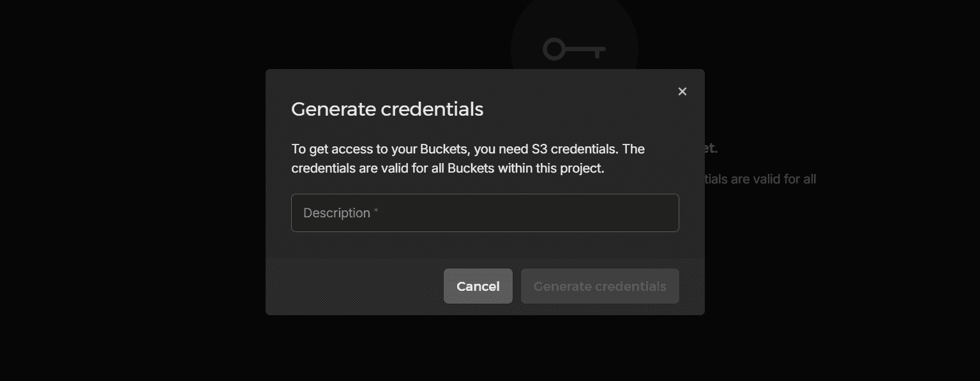This screenshot has width=980, height=381.
Task: Click the required asterisk next to Description
Action: pyautogui.click(x=377, y=210)
